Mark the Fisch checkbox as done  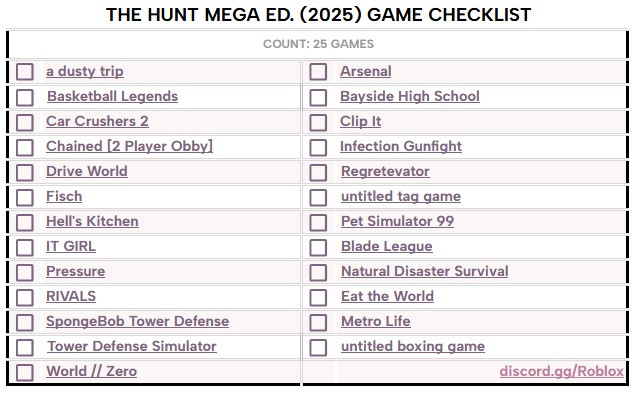point(25,197)
